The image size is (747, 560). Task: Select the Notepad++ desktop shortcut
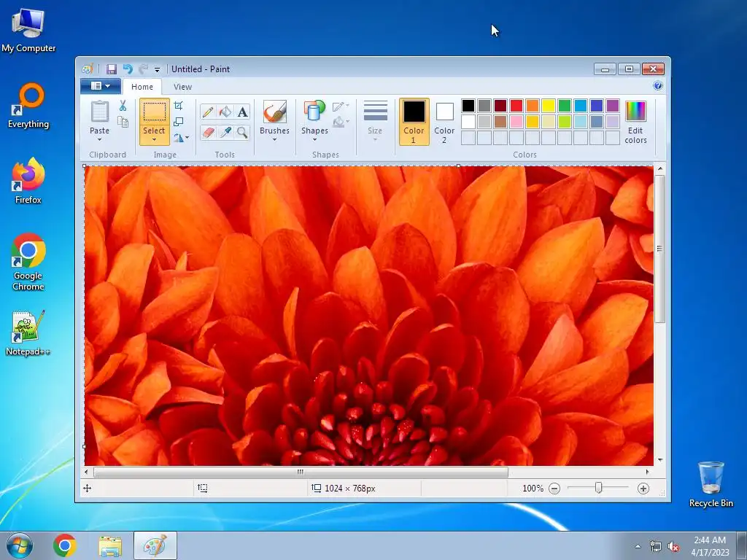(x=28, y=333)
